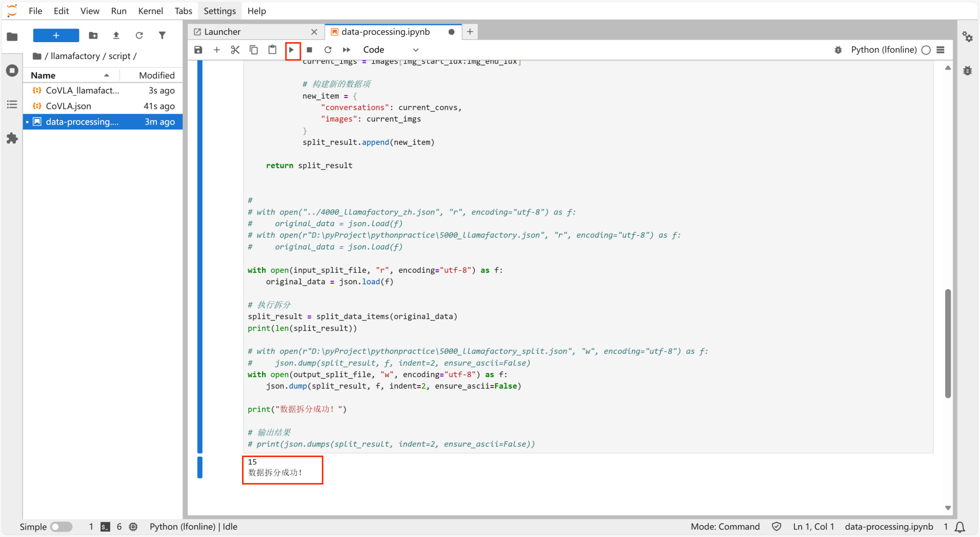Restart kernel and run all cells
Screen dimensions: 980x537
point(346,49)
